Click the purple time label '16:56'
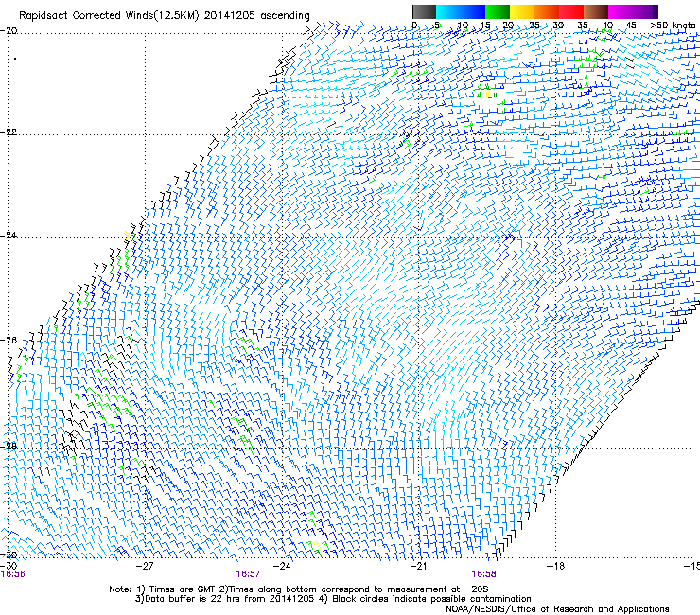The image size is (700, 615). pos(13,574)
